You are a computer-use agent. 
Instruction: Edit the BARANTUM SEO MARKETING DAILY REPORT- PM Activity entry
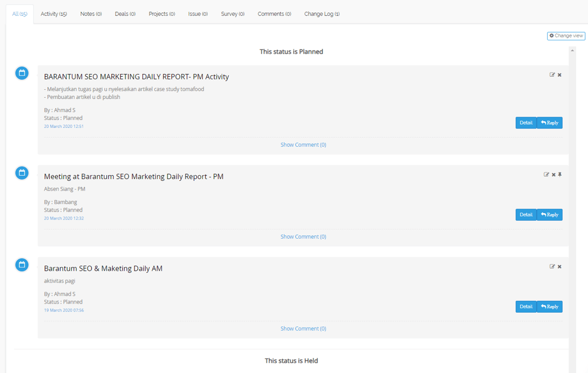552,75
